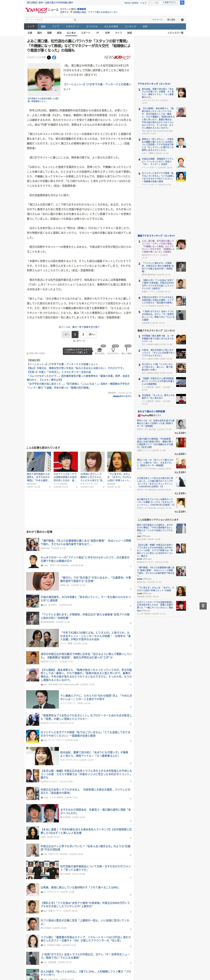Image resolution: width=210 pixels, height=980 pixels.
Task: Select the トップ tab
Action: [31, 27]
